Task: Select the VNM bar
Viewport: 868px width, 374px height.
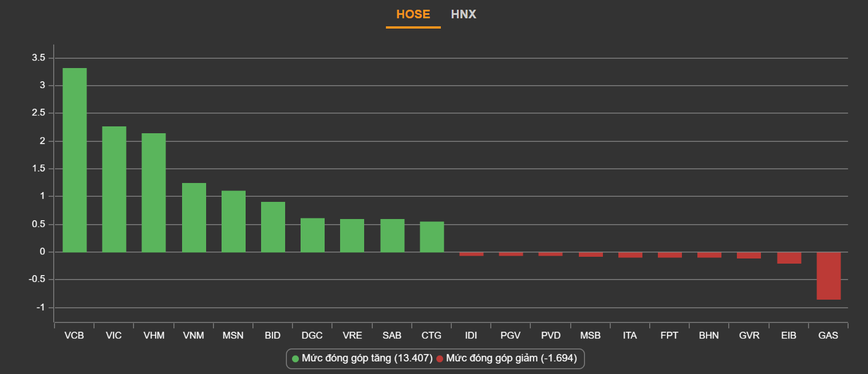Action: [x=194, y=217]
